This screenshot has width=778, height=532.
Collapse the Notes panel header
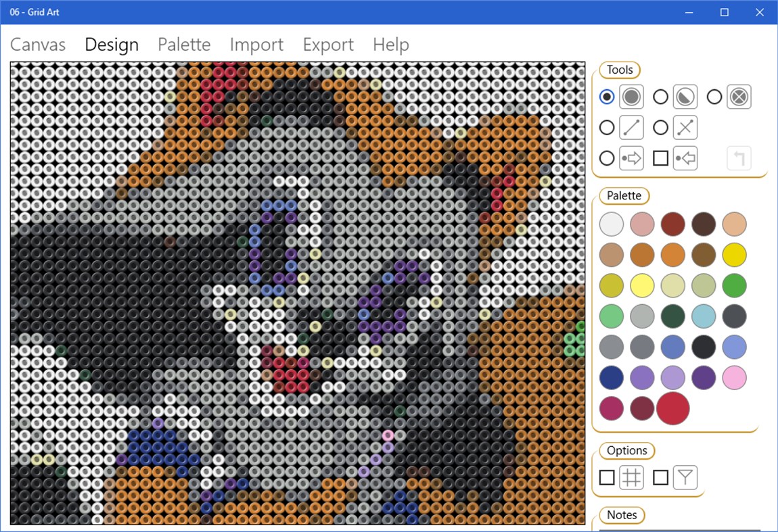(x=621, y=515)
